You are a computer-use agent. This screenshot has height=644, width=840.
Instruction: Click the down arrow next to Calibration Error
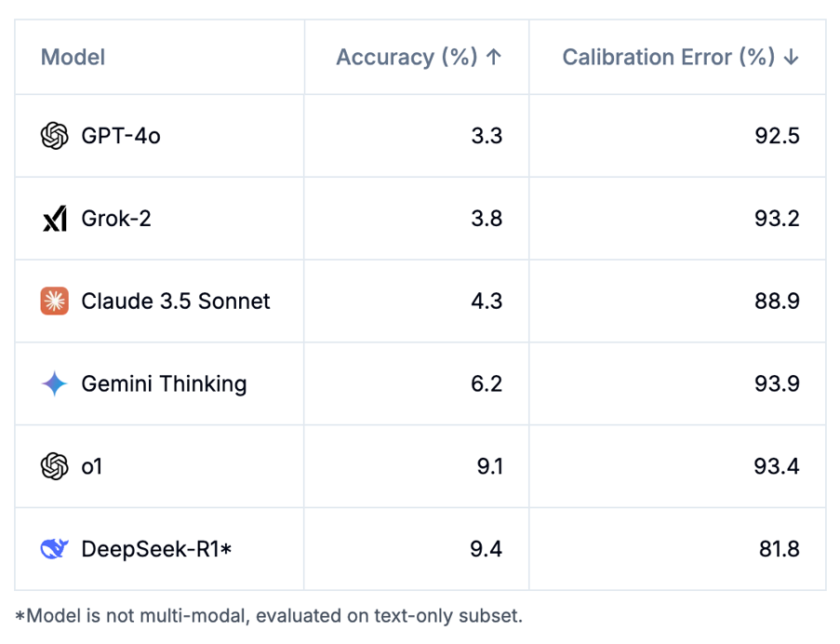tap(792, 57)
